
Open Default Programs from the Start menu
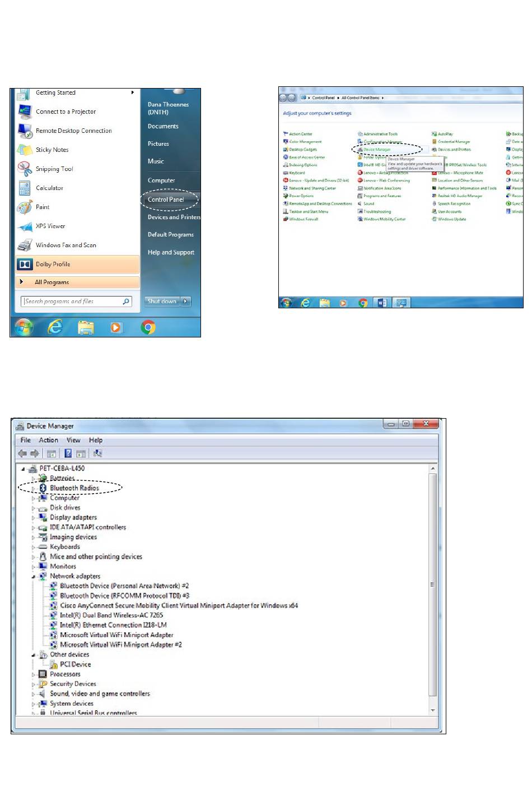click(x=171, y=234)
